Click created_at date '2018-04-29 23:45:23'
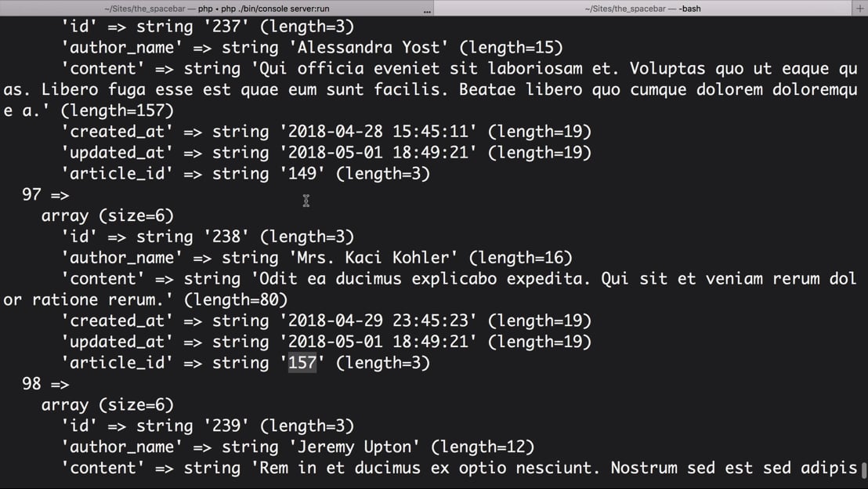This screenshot has height=489, width=868. point(378,321)
